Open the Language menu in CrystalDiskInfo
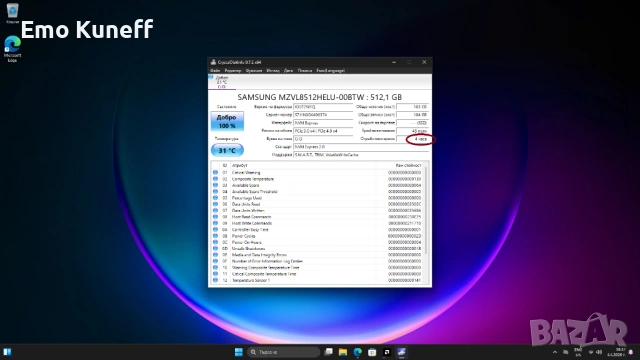 (331, 71)
